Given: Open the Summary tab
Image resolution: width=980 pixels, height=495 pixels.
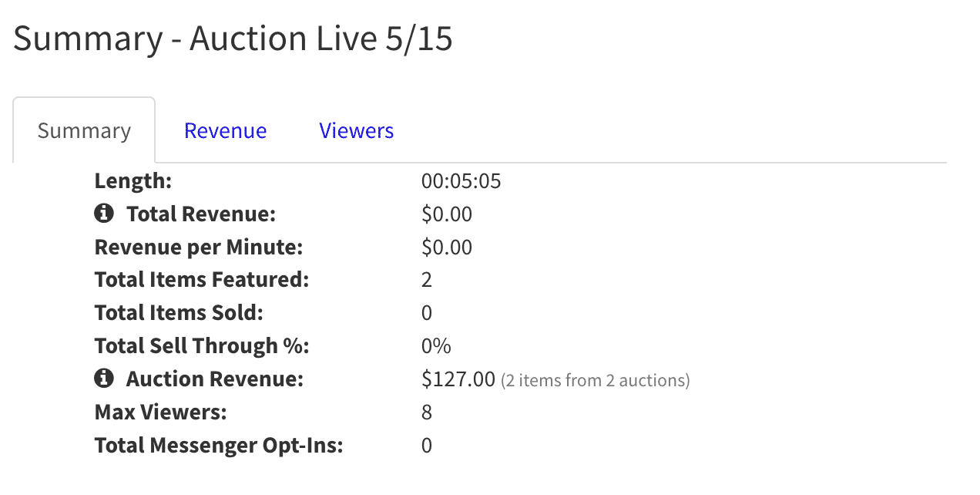Looking at the screenshot, I should (84, 130).
